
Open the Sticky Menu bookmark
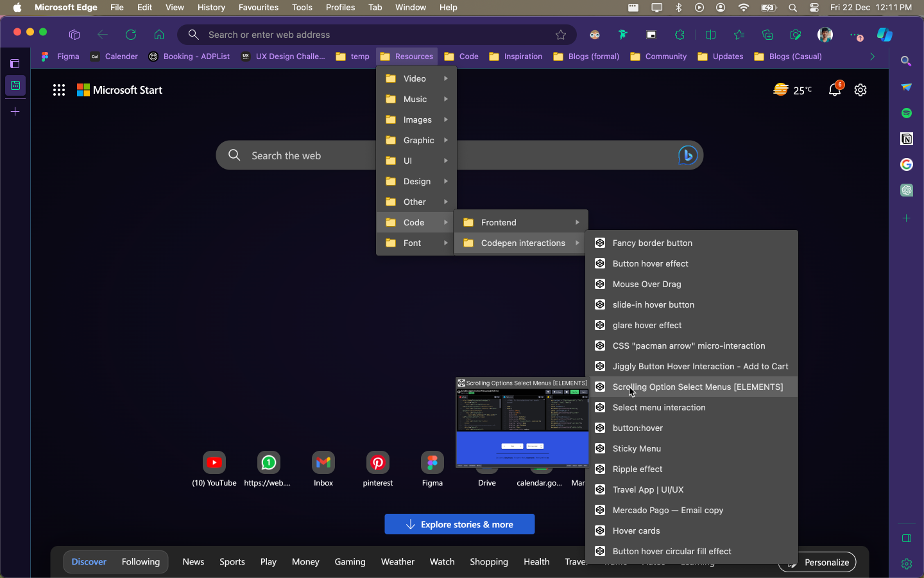coord(692,448)
